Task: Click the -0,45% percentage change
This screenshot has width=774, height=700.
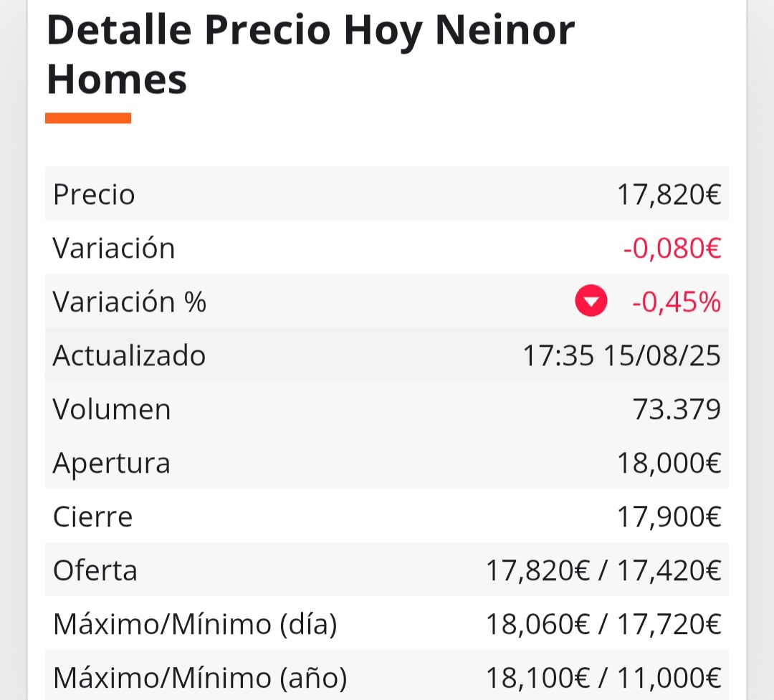Action: click(x=677, y=302)
